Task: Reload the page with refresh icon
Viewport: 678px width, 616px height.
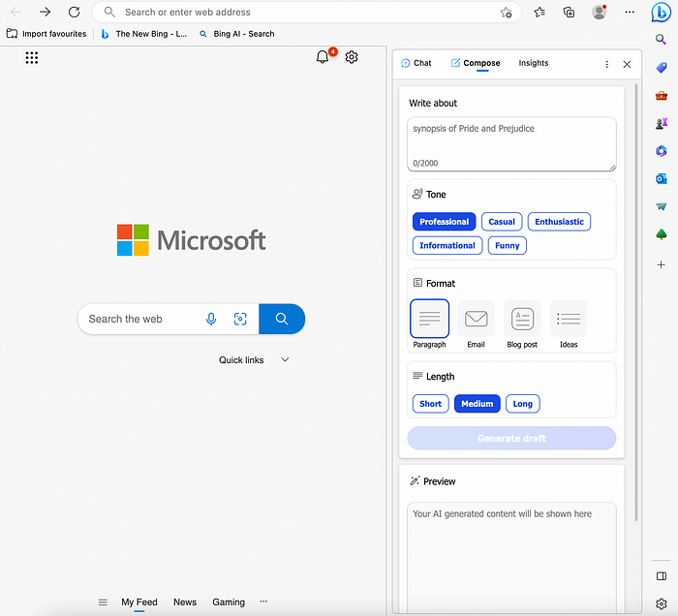Action: [x=74, y=12]
